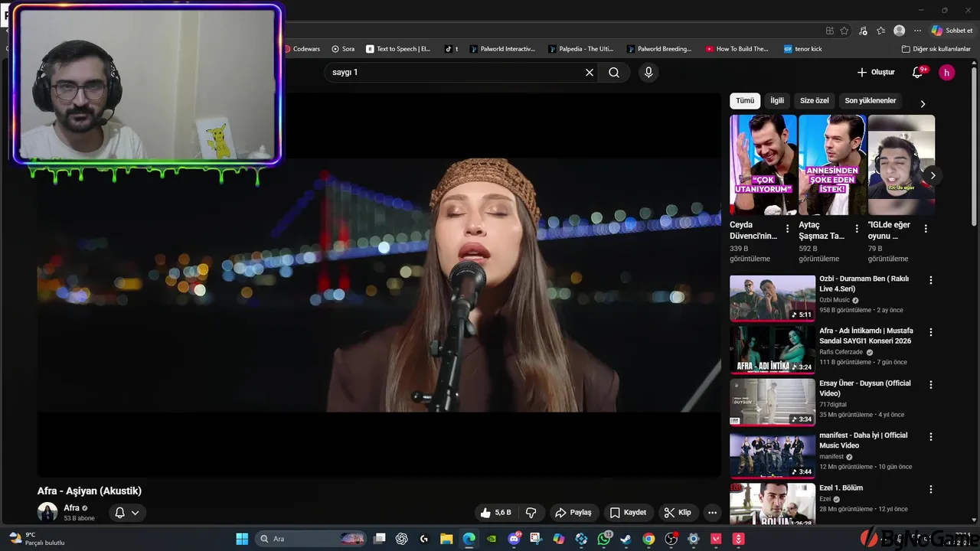This screenshot has width=980, height=551.
Task: Open Afra - Adı İntikamdı video thumbnail
Action: (773, 350)
